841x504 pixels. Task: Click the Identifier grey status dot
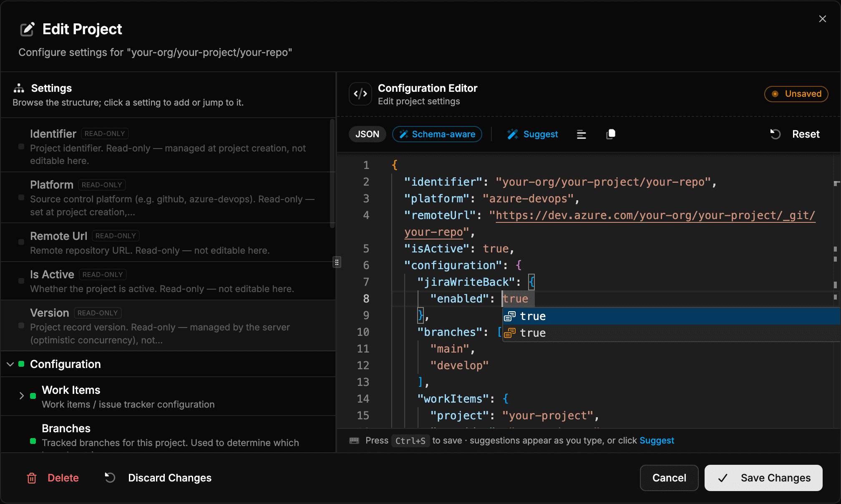[21, 146]
